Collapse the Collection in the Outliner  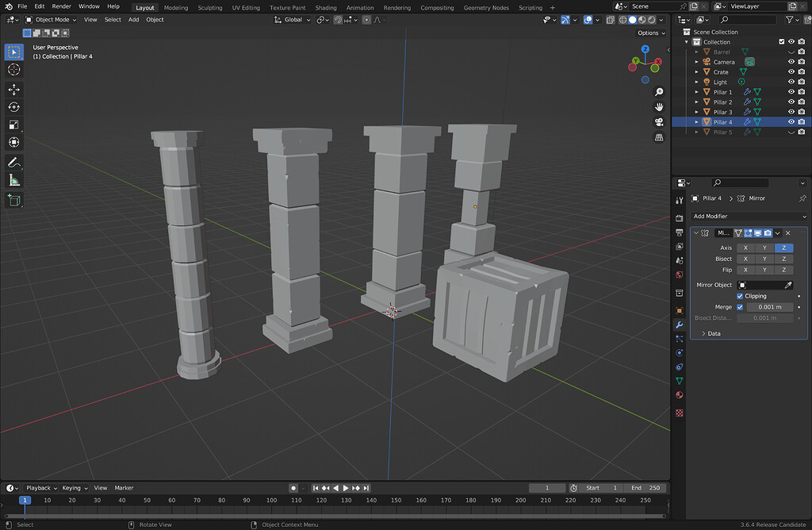[x=687, y=41]
